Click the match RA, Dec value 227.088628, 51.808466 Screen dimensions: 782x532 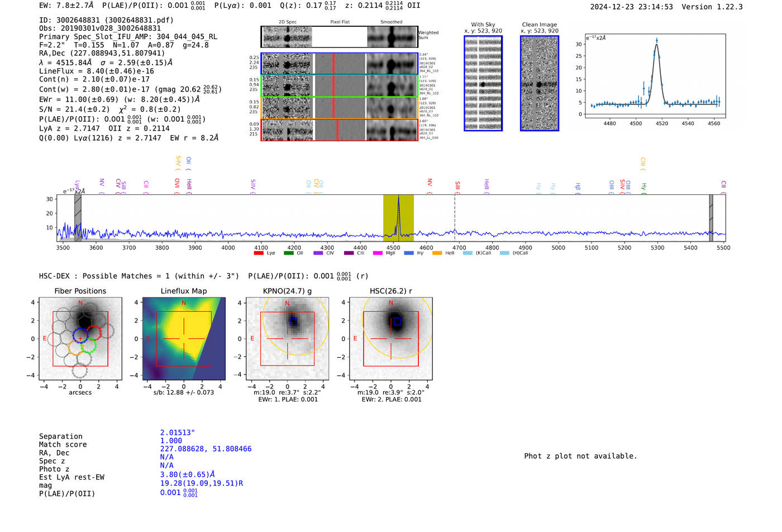click(x=206, y=449)
